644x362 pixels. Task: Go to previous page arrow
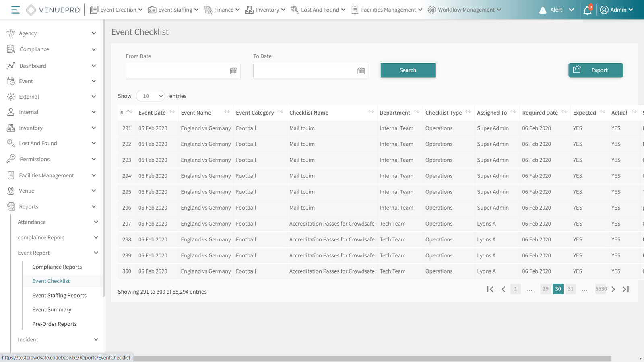coord(503,289)
